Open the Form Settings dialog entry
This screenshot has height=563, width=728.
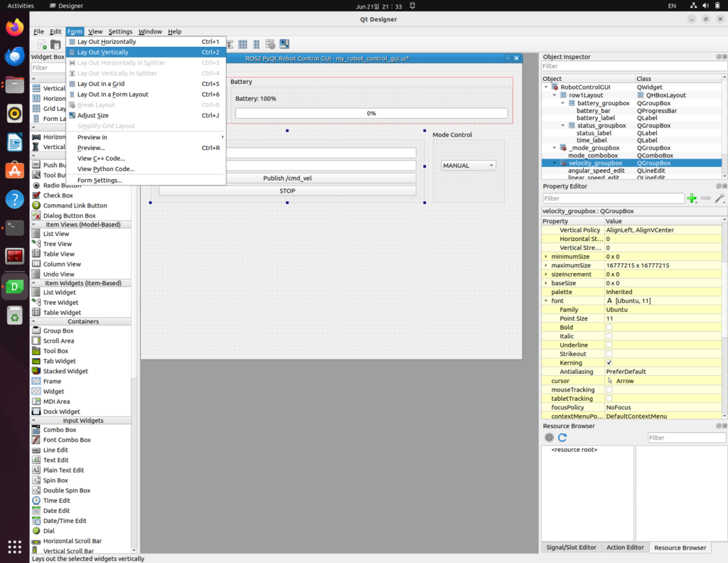[x=146, y=180]
